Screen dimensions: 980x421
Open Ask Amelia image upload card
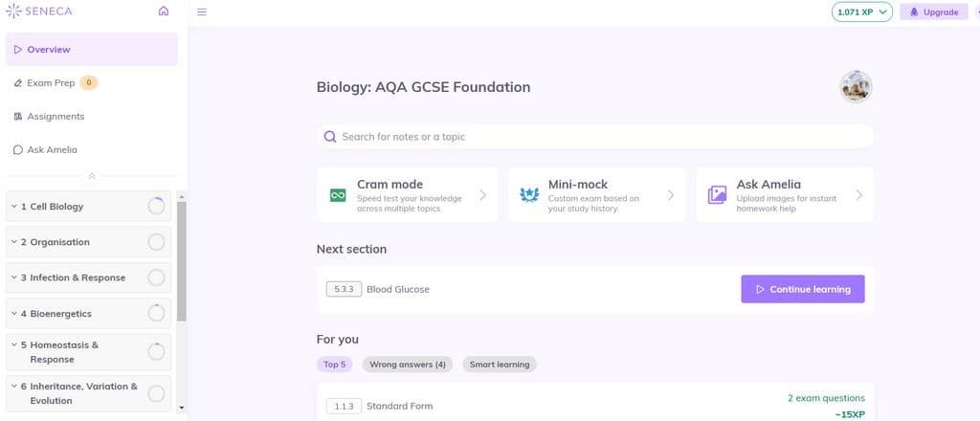click(785, 195)
